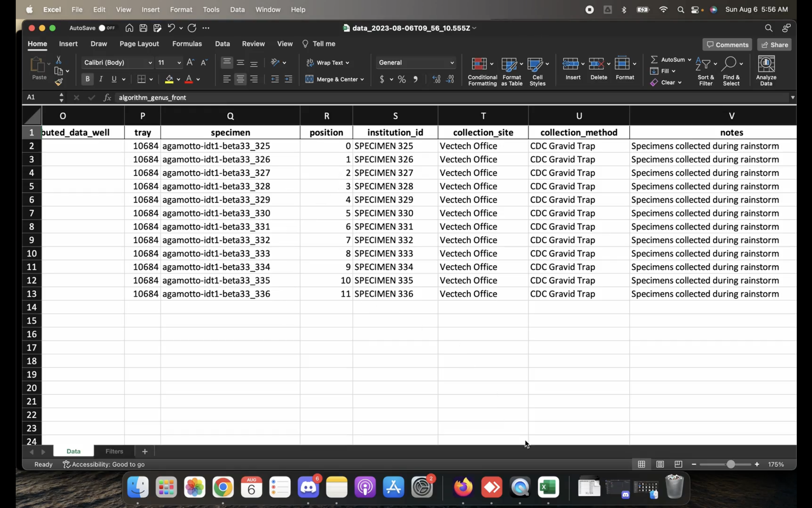The height and width of the screenshot is (508, 812).
Task: Click the Cut scissors icon
Action: (58, 60)
